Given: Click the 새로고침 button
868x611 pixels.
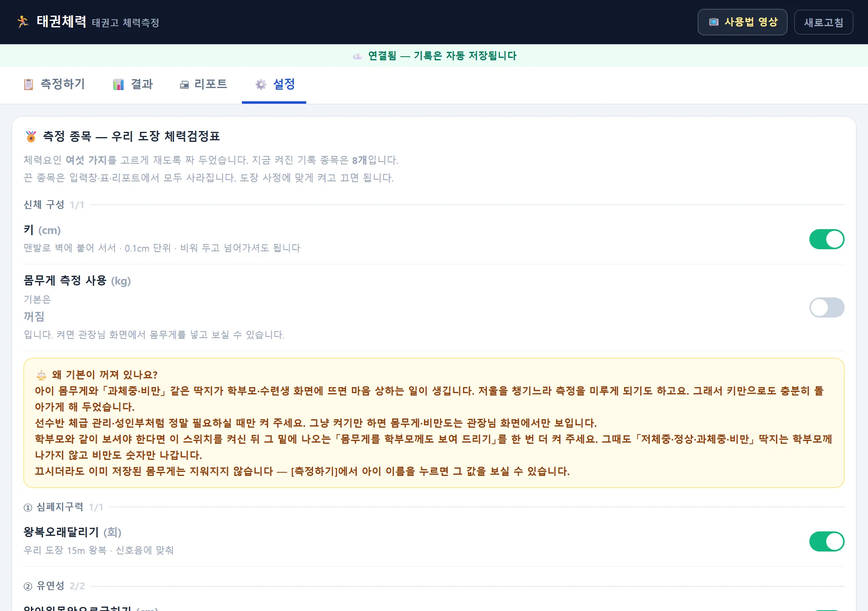Looking at the screenshot, I should [823, 22].
